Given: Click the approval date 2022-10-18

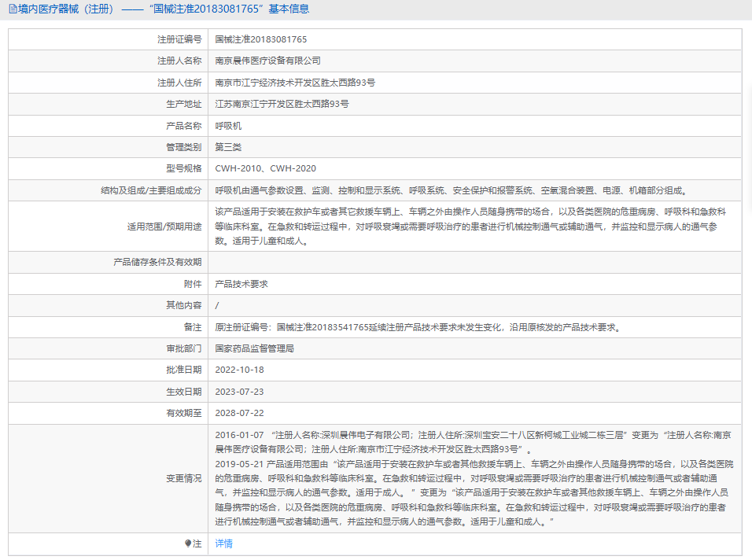Looking at the screenshot, I should (240, 370).
